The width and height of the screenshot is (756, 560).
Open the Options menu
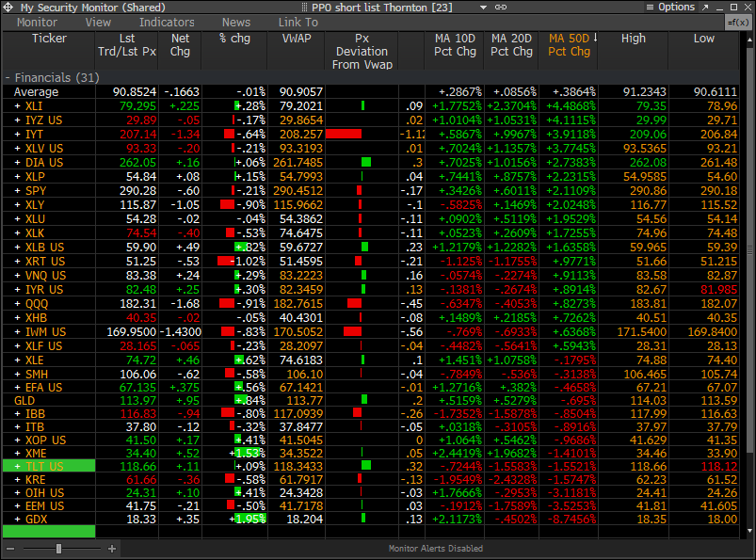point(670,8)
